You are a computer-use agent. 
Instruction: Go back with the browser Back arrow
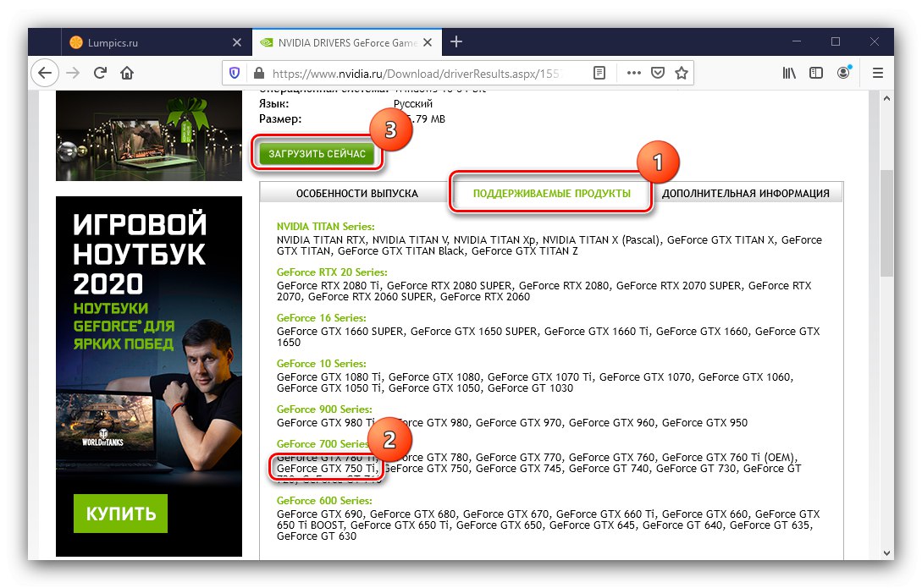pyautogui.click(x=45, y=73)
